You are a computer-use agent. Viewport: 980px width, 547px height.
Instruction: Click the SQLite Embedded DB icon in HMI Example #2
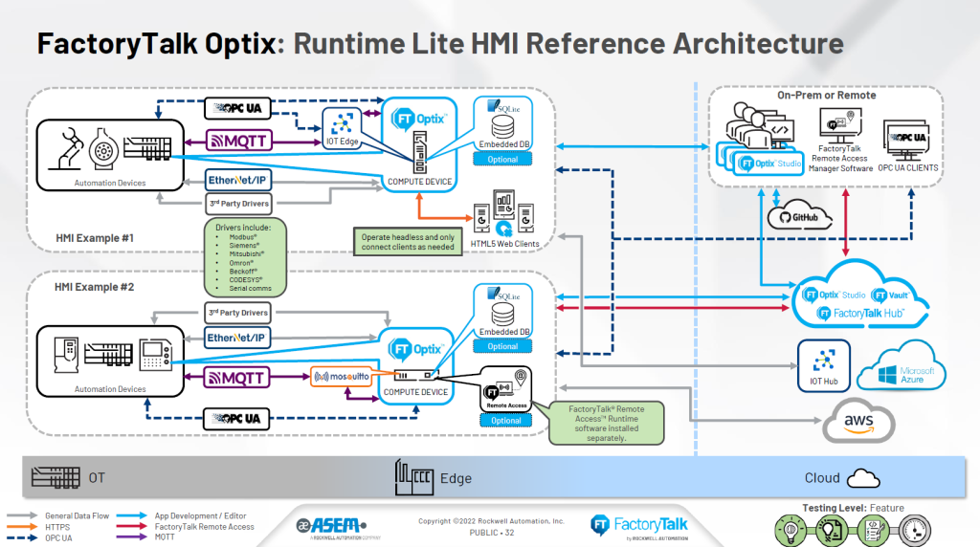coord(503,311)
